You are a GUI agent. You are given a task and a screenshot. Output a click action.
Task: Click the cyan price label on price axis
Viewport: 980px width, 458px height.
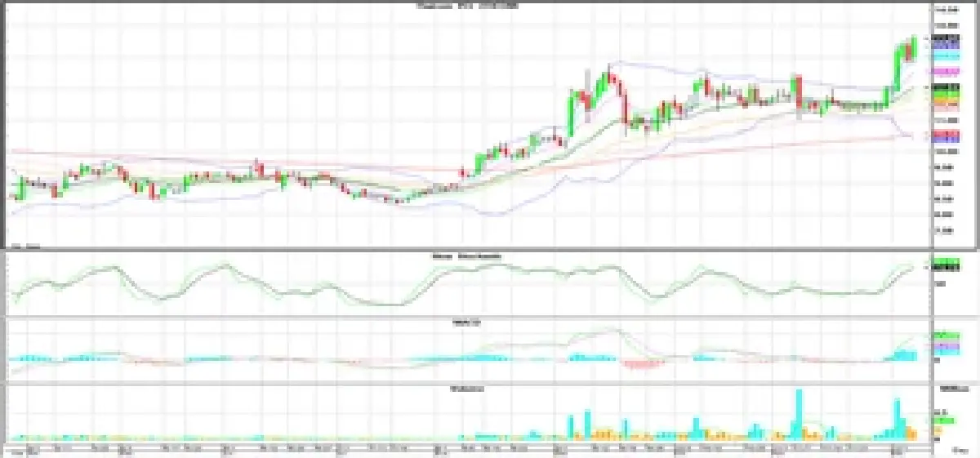[x=946, y=57]
